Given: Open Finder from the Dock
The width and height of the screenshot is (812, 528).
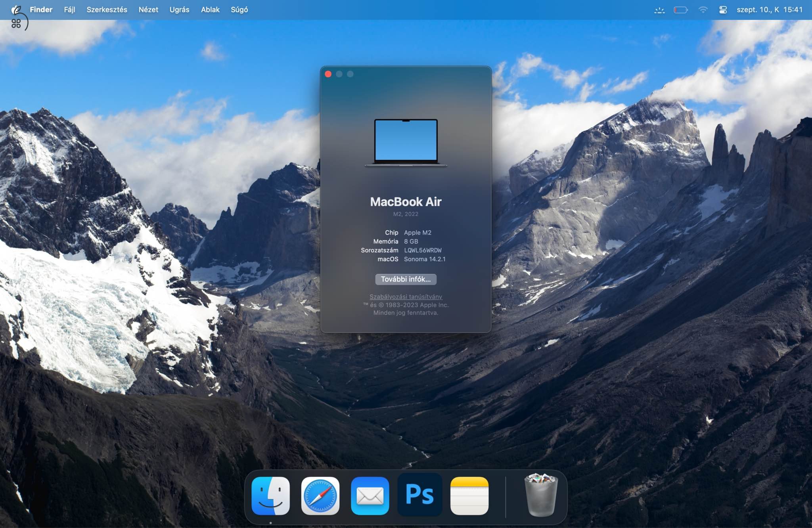Looking at the screenshot, I should [271, 496].
